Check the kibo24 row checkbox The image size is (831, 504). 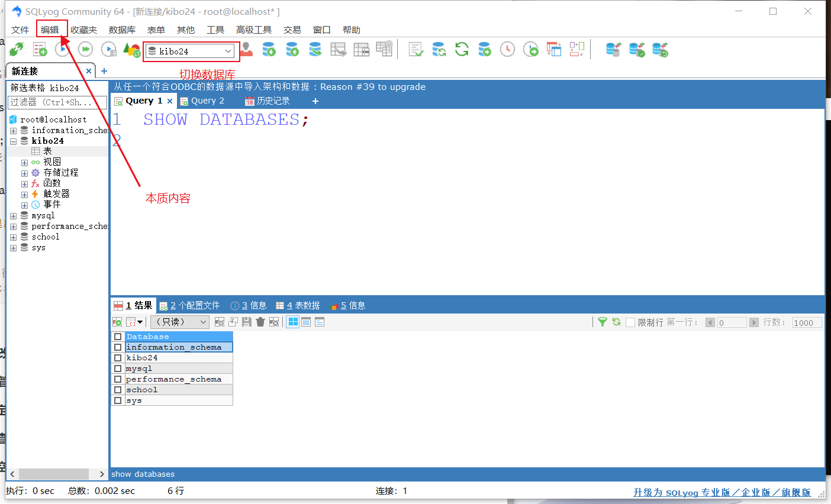pyautogui.click(x=118, y=358)
